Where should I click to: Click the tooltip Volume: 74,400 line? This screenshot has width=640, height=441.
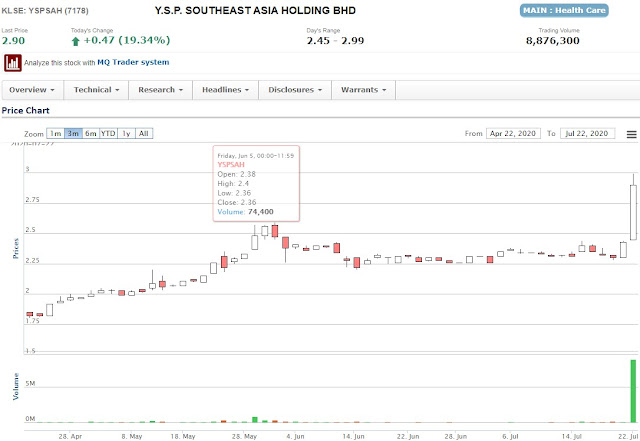(245, 212)
